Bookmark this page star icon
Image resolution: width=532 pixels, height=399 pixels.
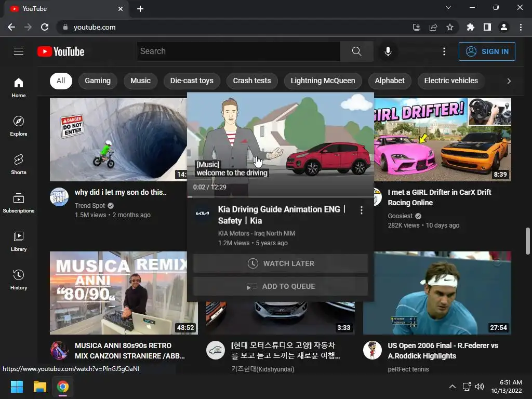[450, 27]
